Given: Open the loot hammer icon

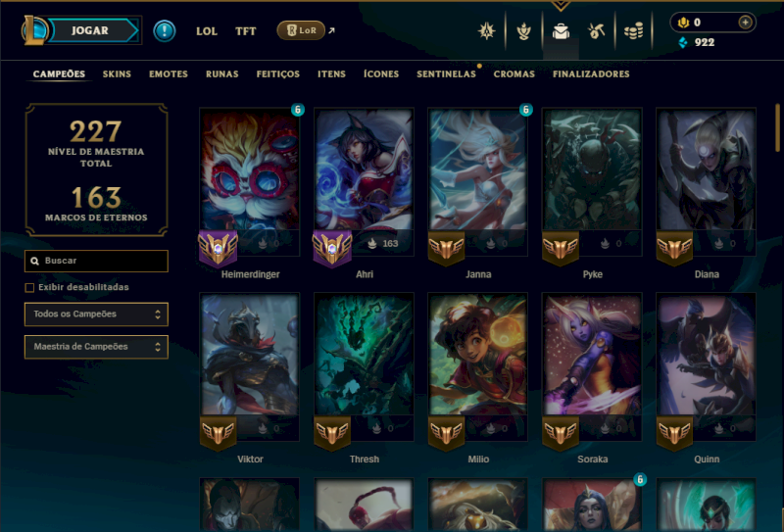Looking at the screenshot, I should pos(597,31).
